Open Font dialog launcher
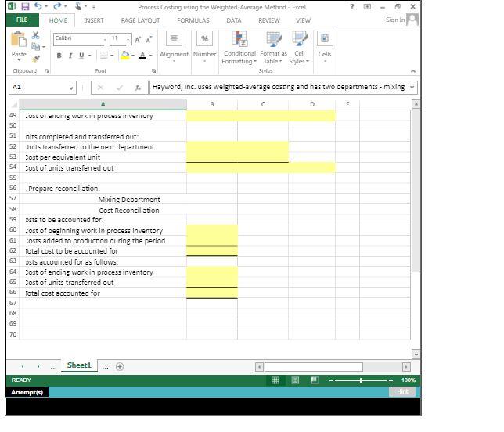Screen dimensions: 504x432 153,71
